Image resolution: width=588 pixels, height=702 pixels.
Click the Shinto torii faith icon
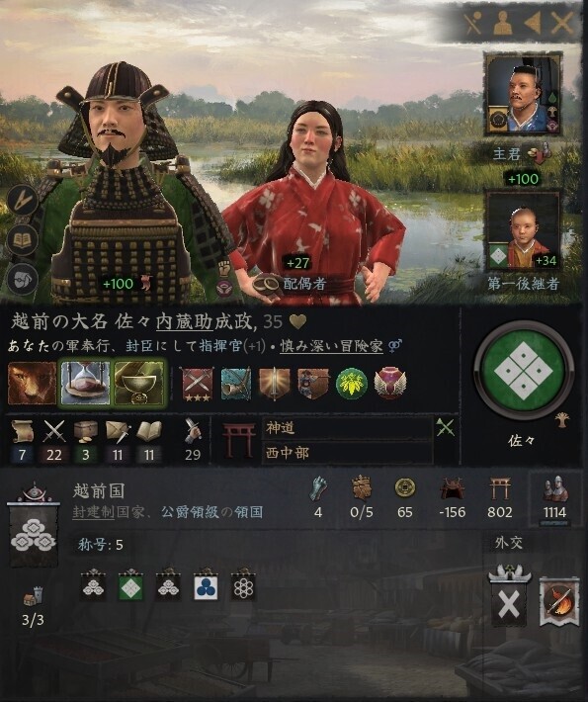[239, 441]
